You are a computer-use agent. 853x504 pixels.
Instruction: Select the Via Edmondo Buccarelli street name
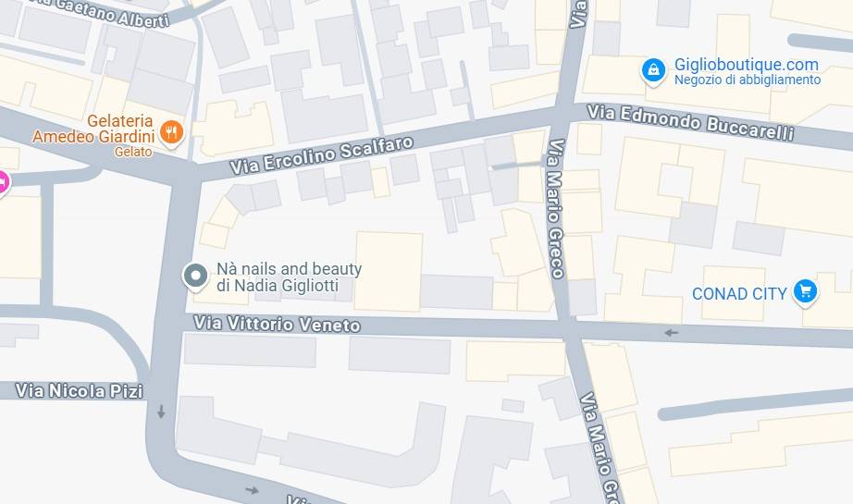coord(690,123)
